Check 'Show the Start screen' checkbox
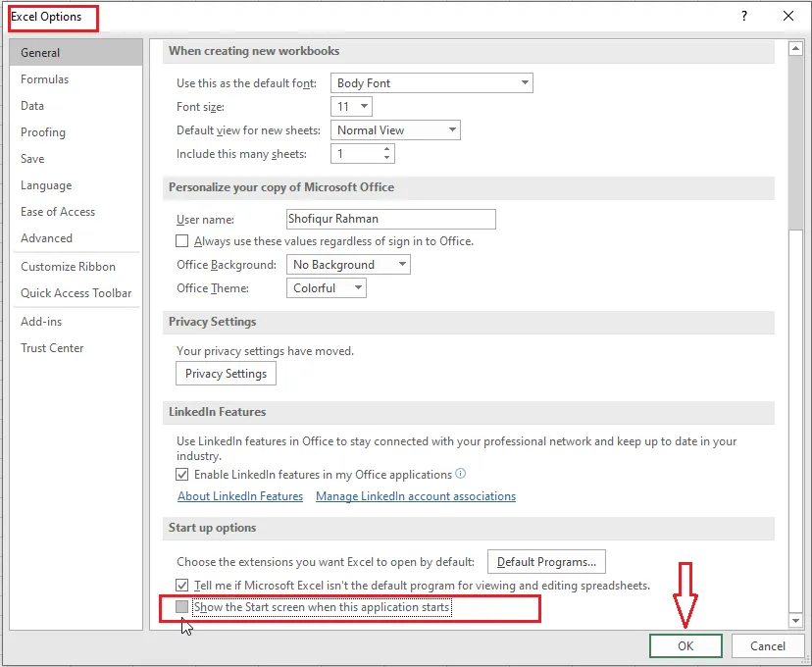 tap(181, 606)
